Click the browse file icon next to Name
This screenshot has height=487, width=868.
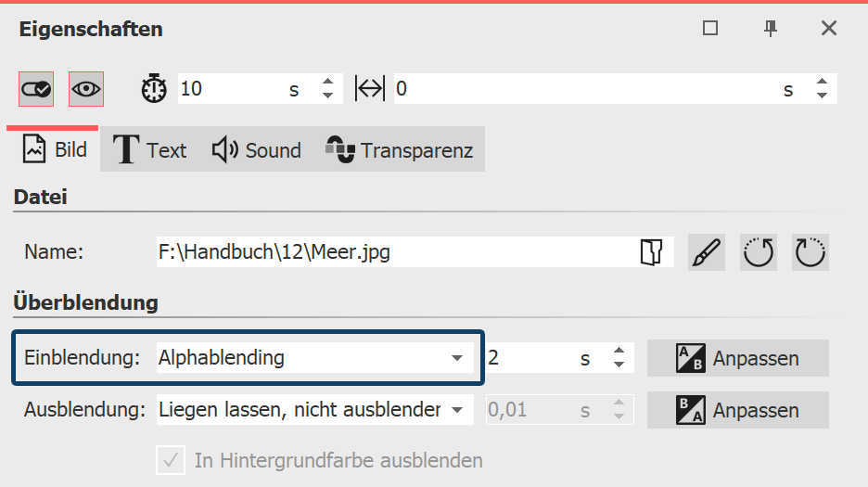(x=652, y=252)
